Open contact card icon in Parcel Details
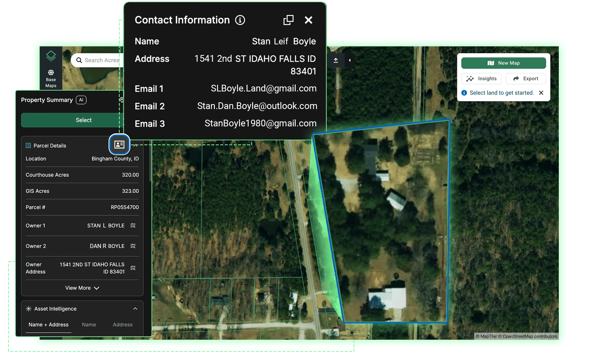The image size is (594, 364). pyautogui.click(x=119, y=144)
